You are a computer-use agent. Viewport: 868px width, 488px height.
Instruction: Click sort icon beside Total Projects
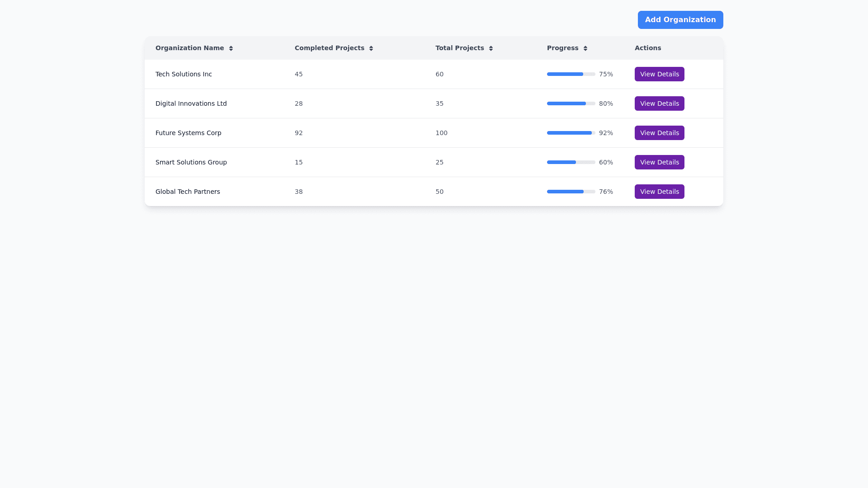(491, 48)
